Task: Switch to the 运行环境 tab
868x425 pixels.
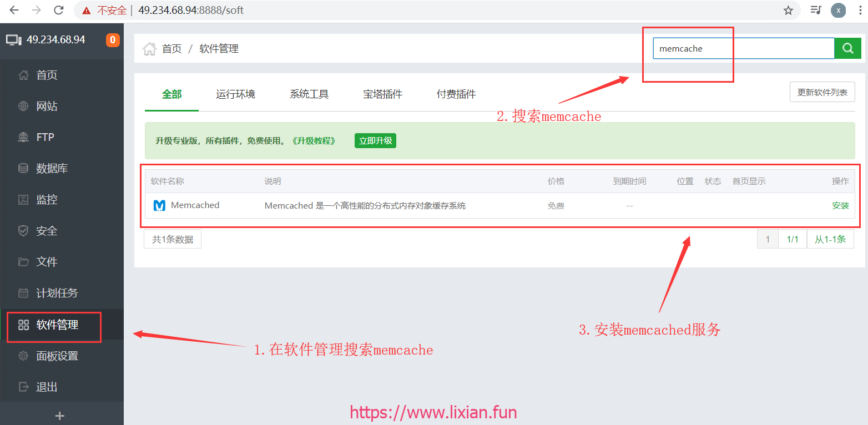Action: (235, 94)
